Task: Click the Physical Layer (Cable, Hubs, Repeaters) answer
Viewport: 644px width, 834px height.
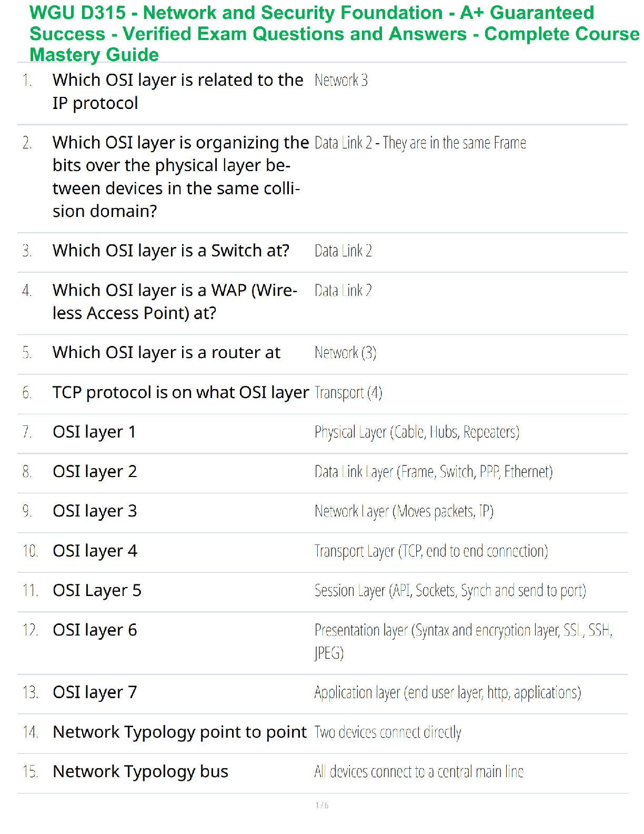Action: [417, 432]
